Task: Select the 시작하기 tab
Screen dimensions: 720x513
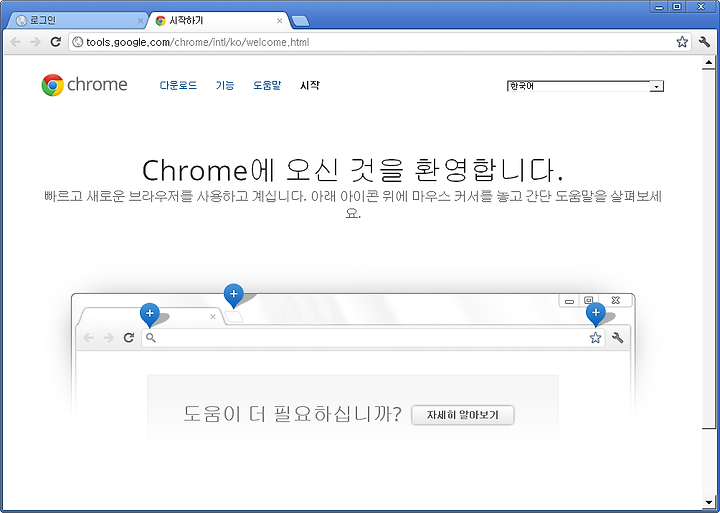Action: 218,21
